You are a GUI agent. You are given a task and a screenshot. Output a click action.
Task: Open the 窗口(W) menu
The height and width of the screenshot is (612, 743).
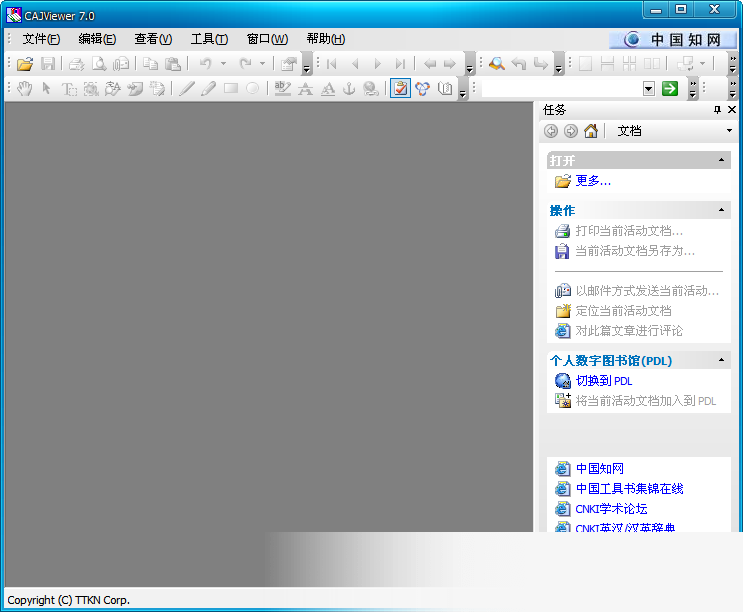point(267,39)
